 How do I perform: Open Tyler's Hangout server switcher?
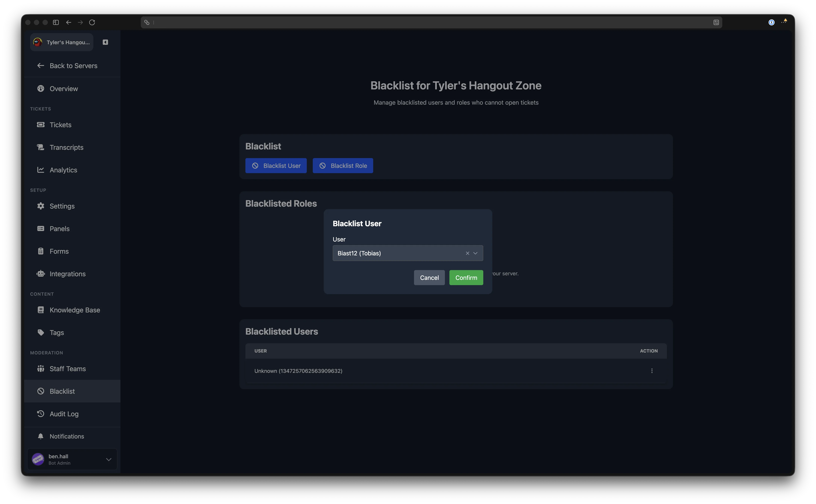pyautogui.click(x=62, y=42)
